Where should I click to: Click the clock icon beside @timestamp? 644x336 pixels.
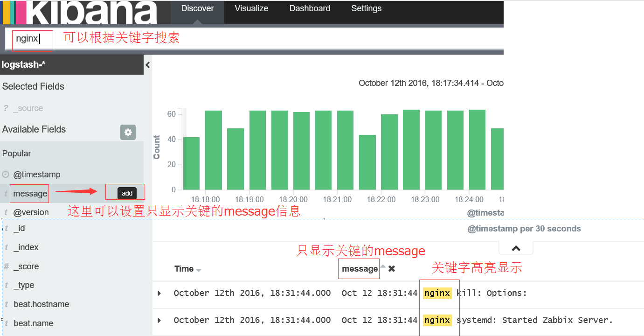(6, 175)
